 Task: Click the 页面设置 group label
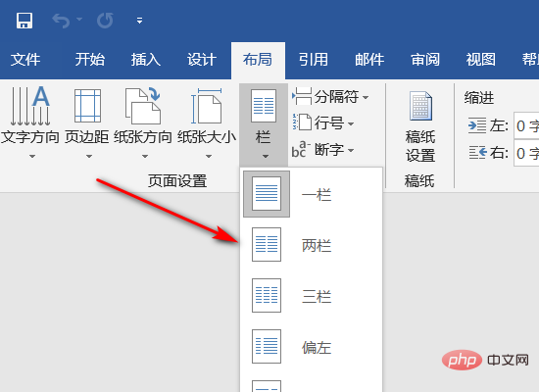click(x=177, y=181)
